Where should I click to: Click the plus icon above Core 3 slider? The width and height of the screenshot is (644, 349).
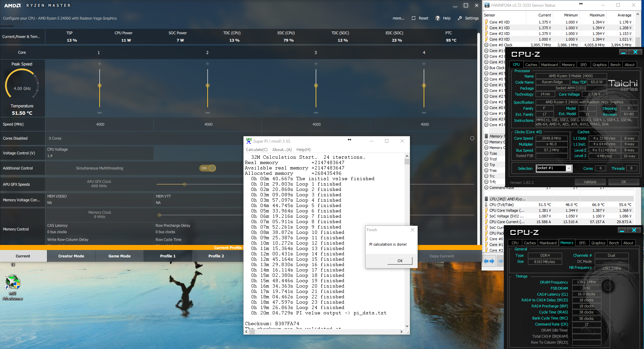coord(316,64)
